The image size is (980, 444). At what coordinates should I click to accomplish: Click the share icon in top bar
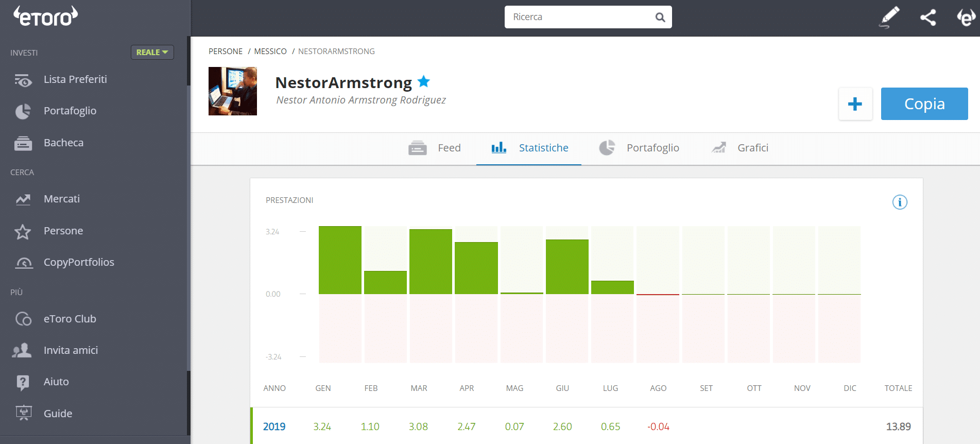(928, 18)
